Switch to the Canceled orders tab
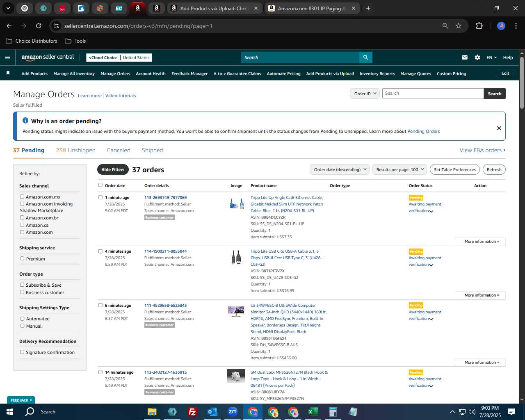This screenshot has height=420, width=525. click(119, 150)
